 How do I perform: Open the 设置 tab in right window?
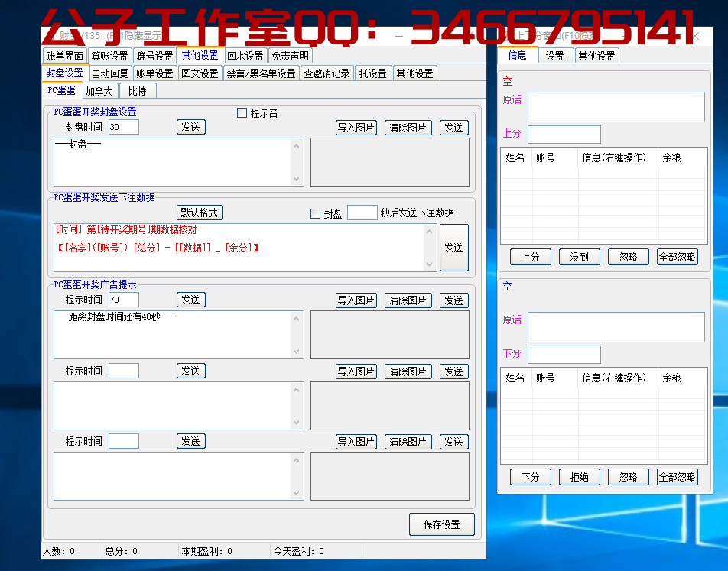tap(555, 56)
